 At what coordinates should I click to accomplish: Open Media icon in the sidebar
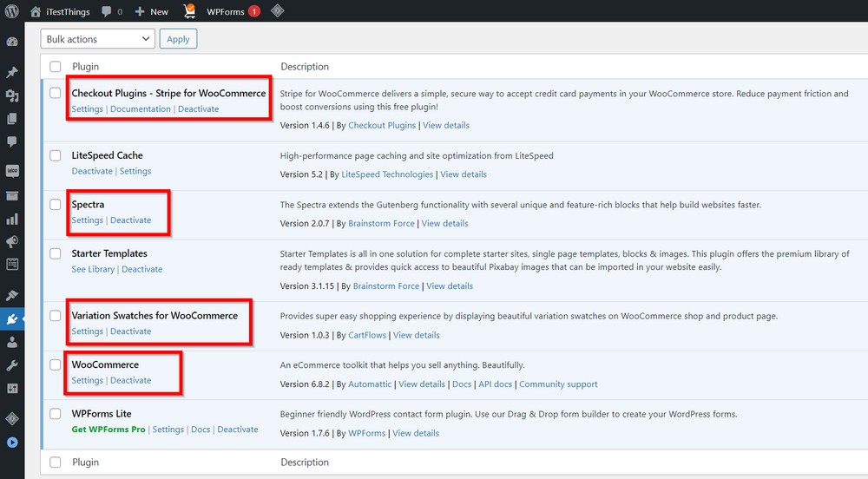point(12,95)
